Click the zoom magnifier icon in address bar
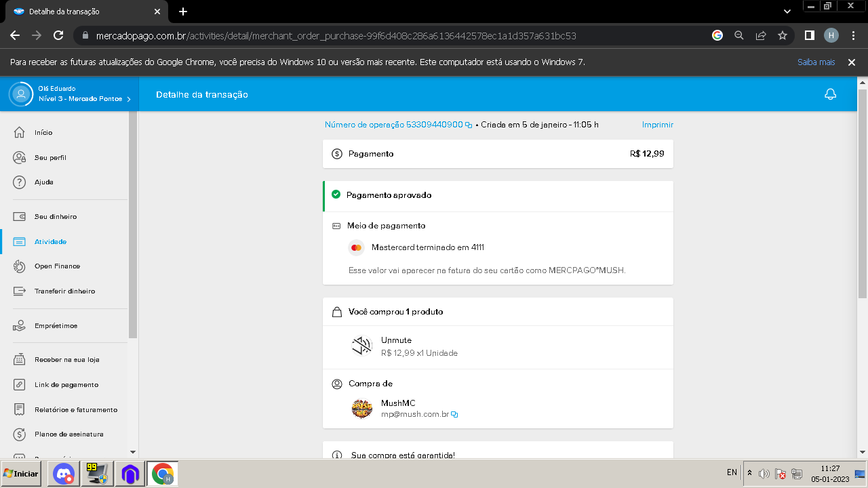 [x=739, y=35]
